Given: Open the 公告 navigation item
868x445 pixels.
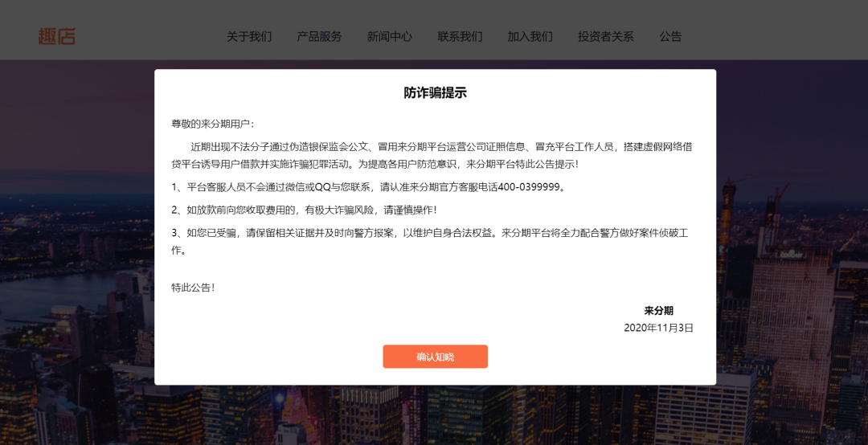Looking at the screenshot, I should coord(670,36).
